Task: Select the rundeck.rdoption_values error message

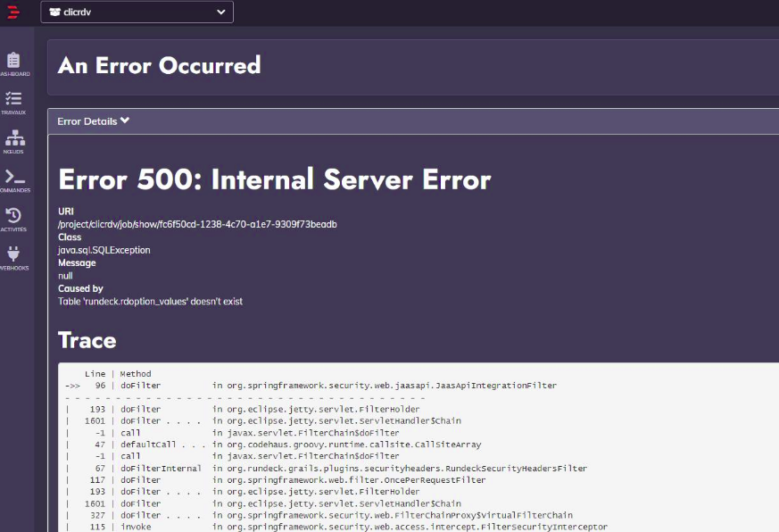Action: point(149,301)
